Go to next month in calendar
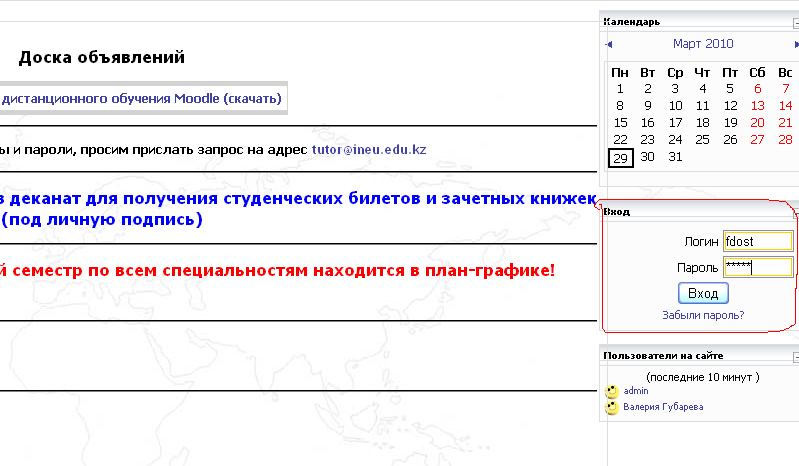This screenshot has width=799, height=466. 796,44
